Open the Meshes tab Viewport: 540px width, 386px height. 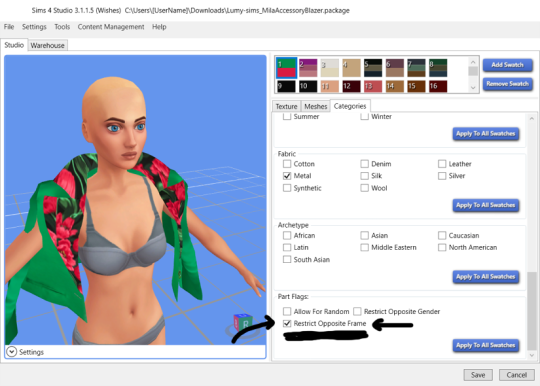pos(315,106)
